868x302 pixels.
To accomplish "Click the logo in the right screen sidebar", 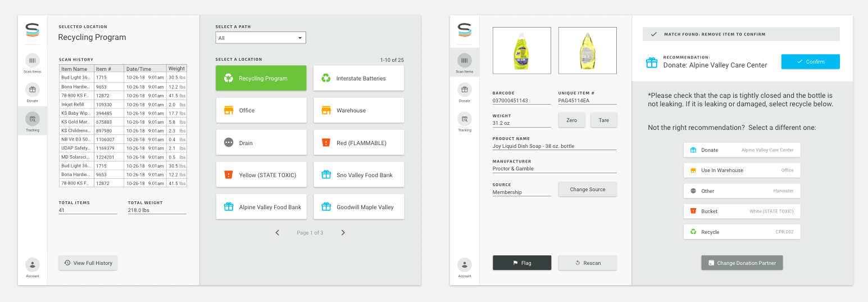I will point(465,30).
